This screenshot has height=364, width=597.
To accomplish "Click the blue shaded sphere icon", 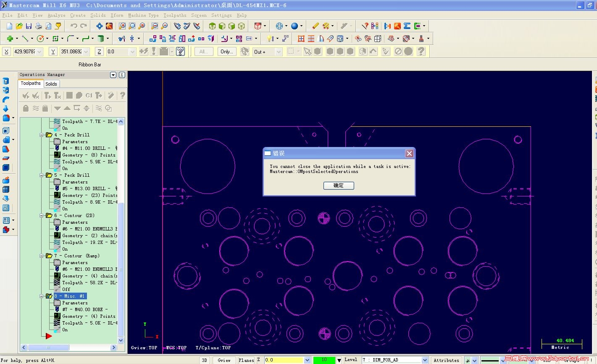I will pyautogui.click(x=295, y=26).
